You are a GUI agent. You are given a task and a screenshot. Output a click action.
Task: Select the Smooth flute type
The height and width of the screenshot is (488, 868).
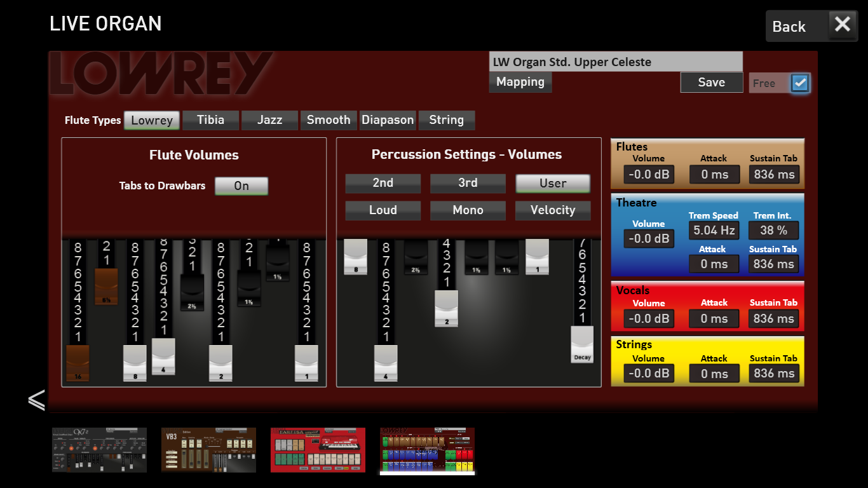329,120
